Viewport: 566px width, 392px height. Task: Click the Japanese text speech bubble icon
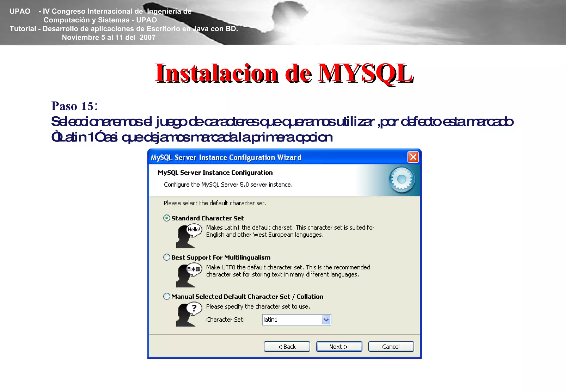(189, 275)
